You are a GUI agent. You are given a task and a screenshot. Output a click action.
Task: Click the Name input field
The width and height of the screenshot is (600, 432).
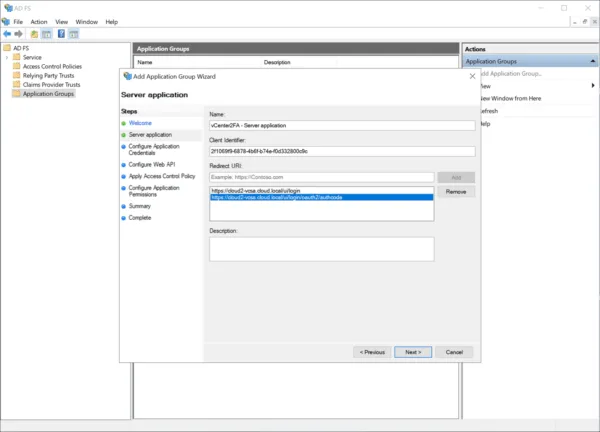tap(342, 126)
